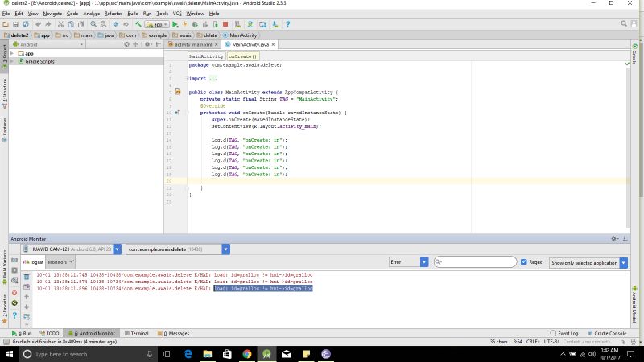Click the onCreate() breadcrumb in editor

pos(243,56)
